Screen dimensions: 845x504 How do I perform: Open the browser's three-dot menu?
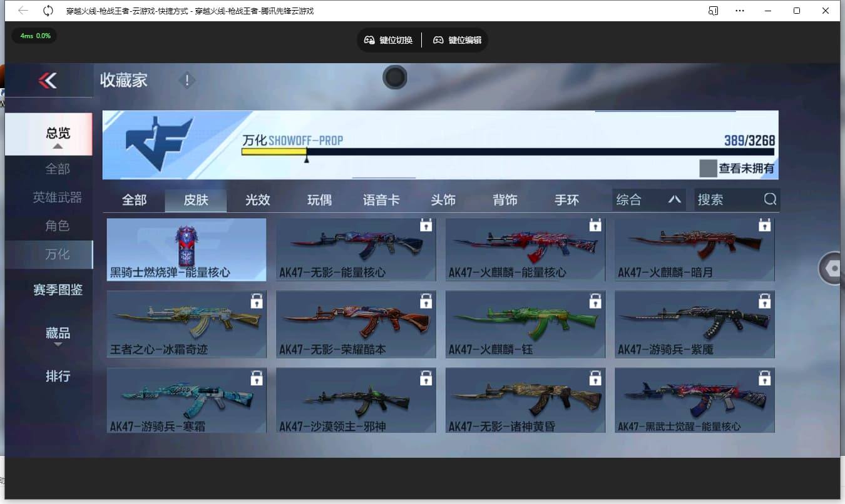(740, 11)
